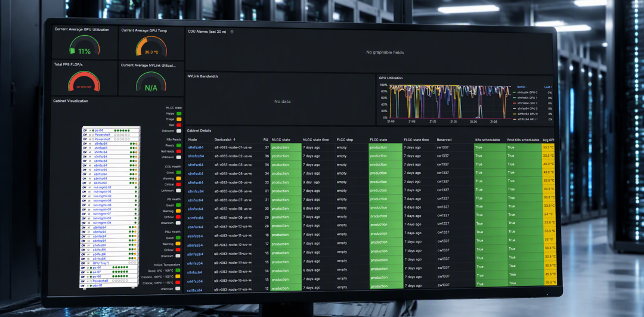The image size is (644, 317).
Task: Click the No graphable fields message
Action: (385, 52)
